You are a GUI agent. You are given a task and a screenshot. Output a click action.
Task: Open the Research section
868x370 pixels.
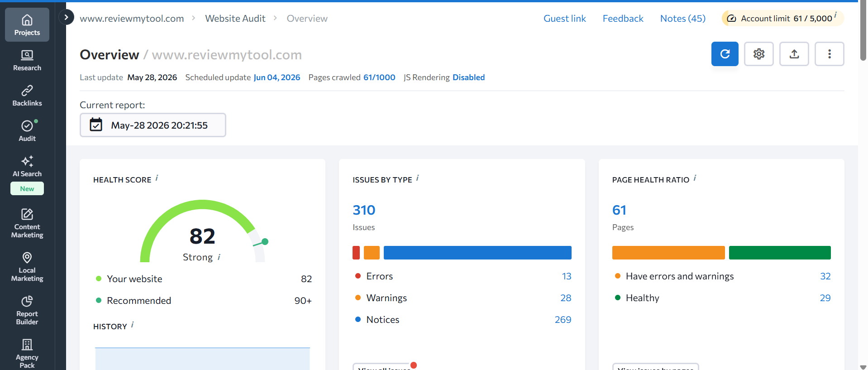click(x=27, y=60)
